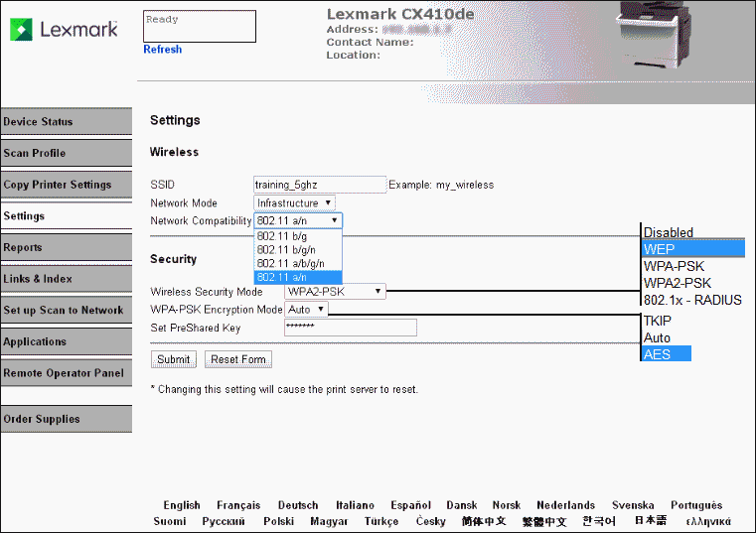Open Set up Scan to Network
The image size is (756, 533).
click(67, 310)
